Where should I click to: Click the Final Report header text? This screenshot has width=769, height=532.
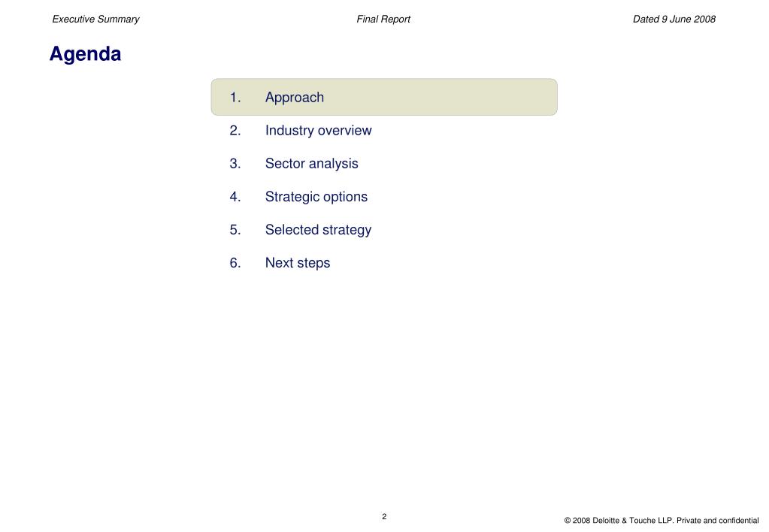(383, 19)
